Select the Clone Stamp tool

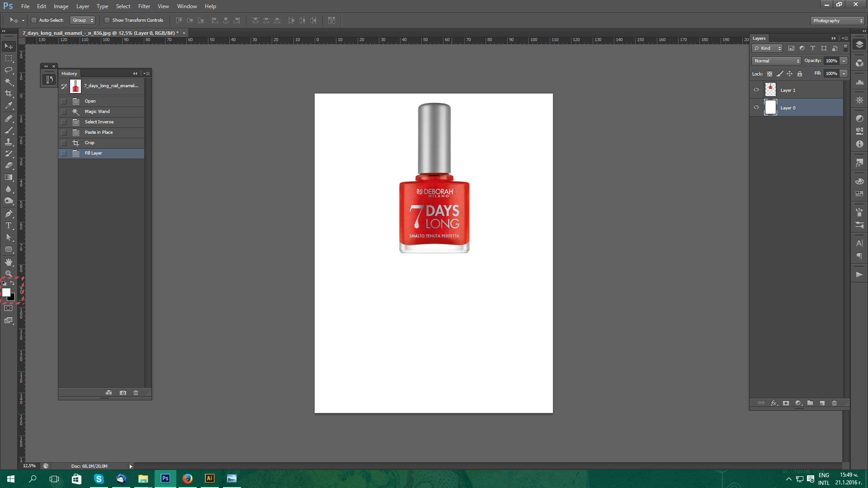(x=9, y=142)
